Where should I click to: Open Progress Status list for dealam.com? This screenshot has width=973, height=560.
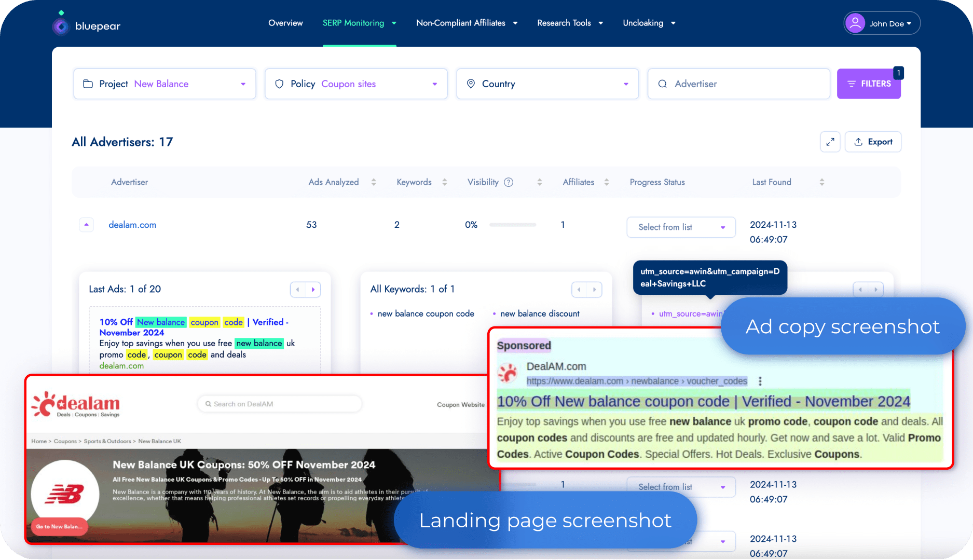pos(681,227)
